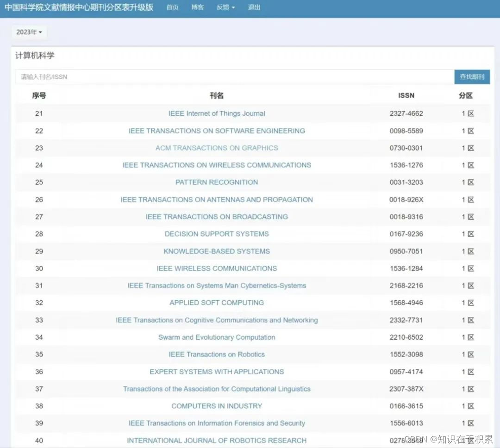
Task: Select ISSN 1536-1284 cell
Action: click(406, 269)
